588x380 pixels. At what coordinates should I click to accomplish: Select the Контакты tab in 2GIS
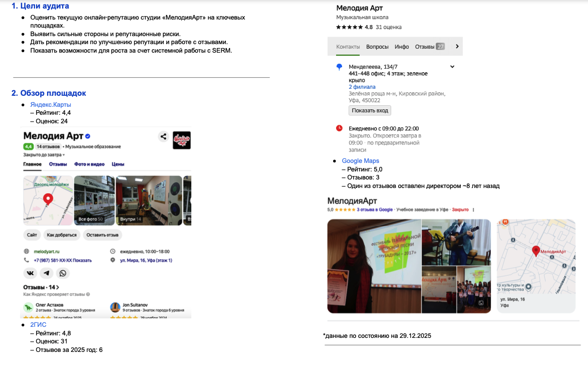point(348,47)
